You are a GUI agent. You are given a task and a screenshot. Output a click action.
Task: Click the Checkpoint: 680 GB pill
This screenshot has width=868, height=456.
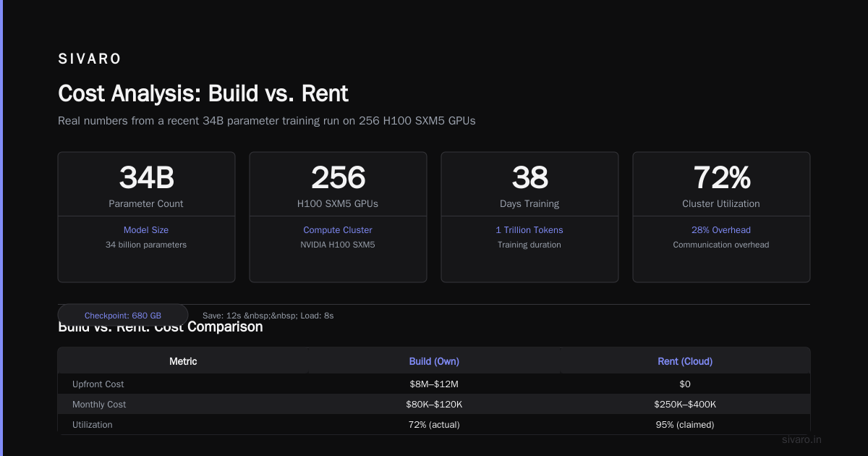tap(123, 316)
